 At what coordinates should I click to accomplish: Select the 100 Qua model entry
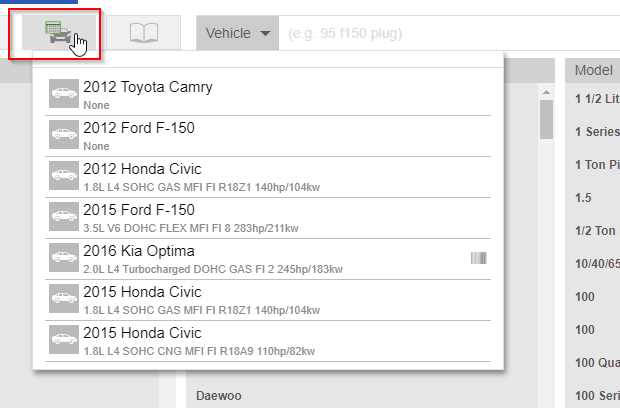[x=596, y=363]
